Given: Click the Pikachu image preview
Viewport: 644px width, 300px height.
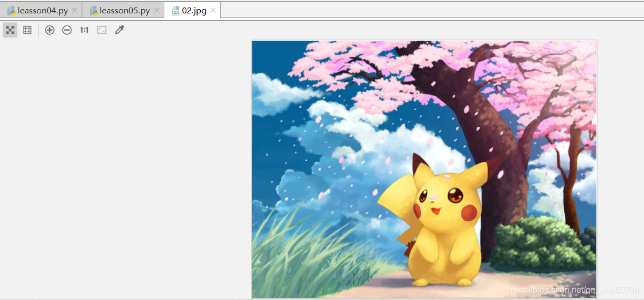Looking at the screenshot, I should [424, 169].
